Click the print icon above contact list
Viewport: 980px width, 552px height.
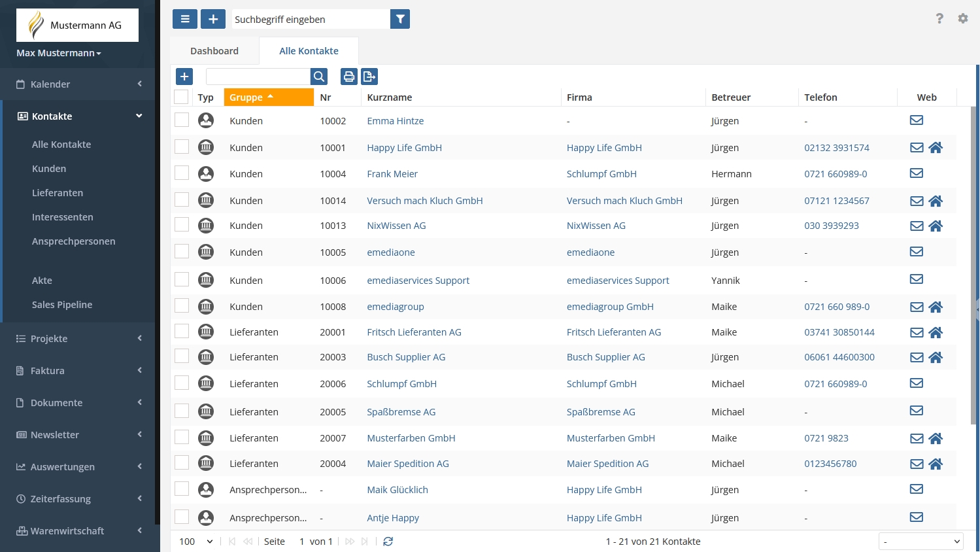coord(349,77)
